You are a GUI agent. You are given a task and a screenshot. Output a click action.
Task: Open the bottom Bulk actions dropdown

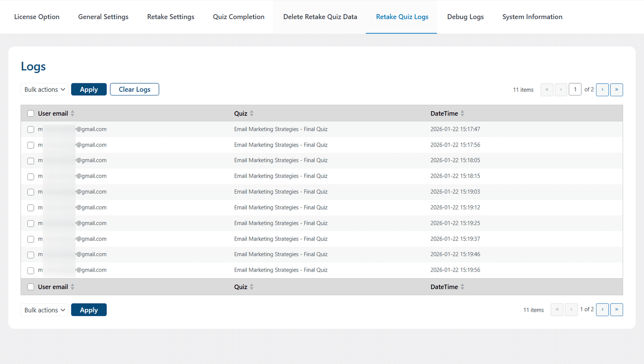coord(44,310)
